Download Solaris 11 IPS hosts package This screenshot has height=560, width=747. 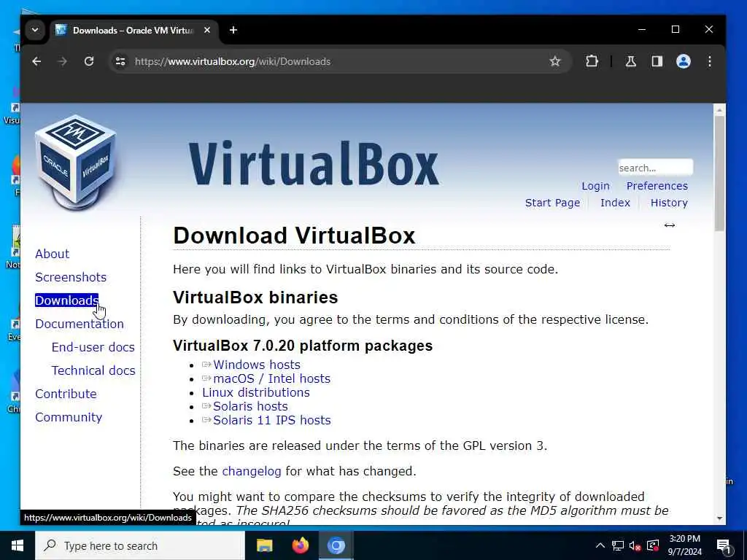271,420
